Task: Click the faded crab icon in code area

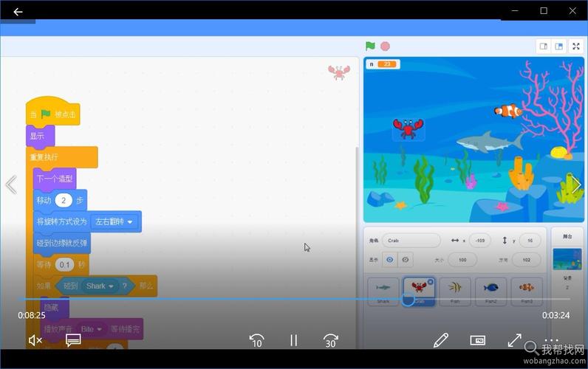Action: pyautogui.click(x=338, y=72)
